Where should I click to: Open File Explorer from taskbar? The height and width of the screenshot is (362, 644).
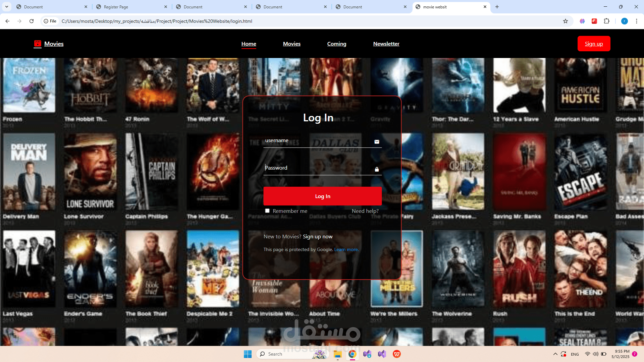coord(337,354)
